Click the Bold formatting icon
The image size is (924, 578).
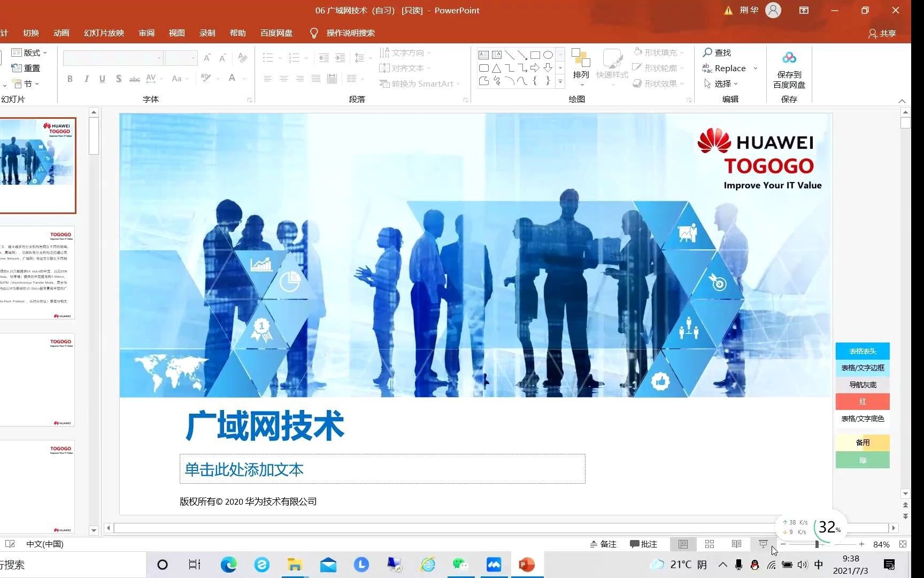pyautogui.click(x=70, y=79)
